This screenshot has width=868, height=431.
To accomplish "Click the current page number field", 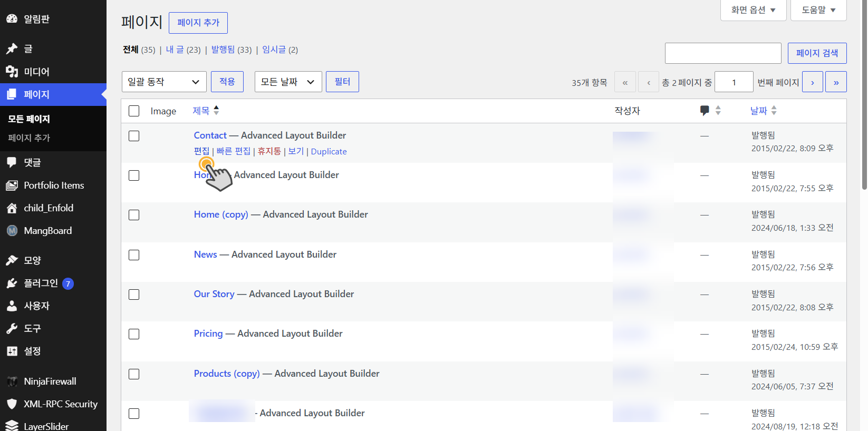I will coord(734,82).
